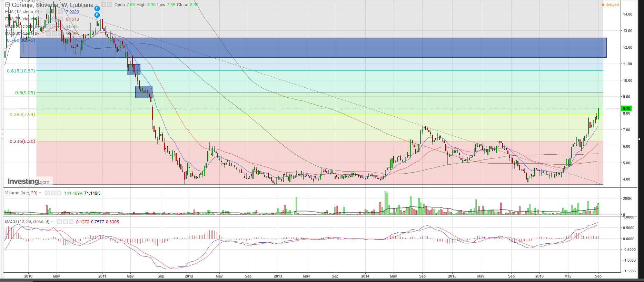This screenshot has height=282, width=644.
Task: Remove the MA (100, close, 0) indicator
Action: pos(60,26)
